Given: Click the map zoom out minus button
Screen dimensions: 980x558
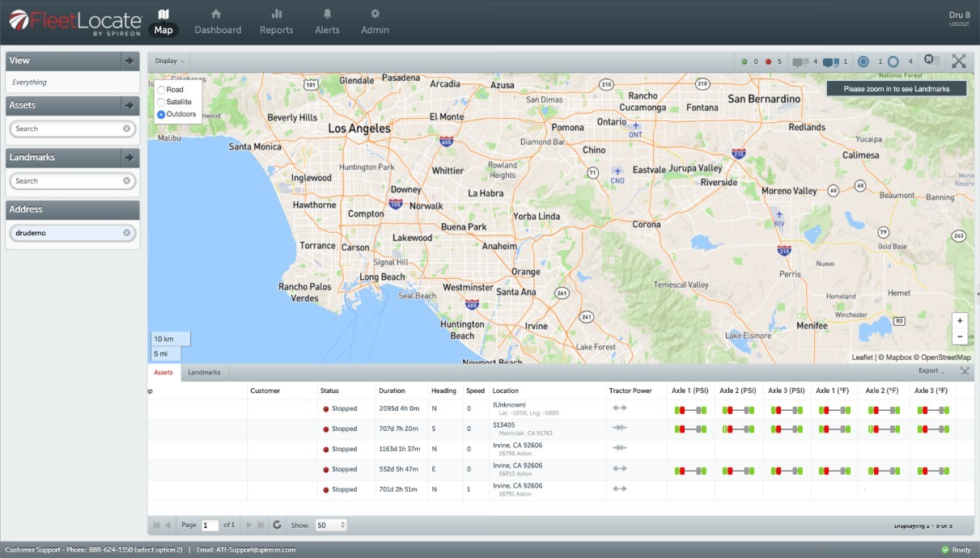Looking at the screenshot, I should tap(959, 336).
